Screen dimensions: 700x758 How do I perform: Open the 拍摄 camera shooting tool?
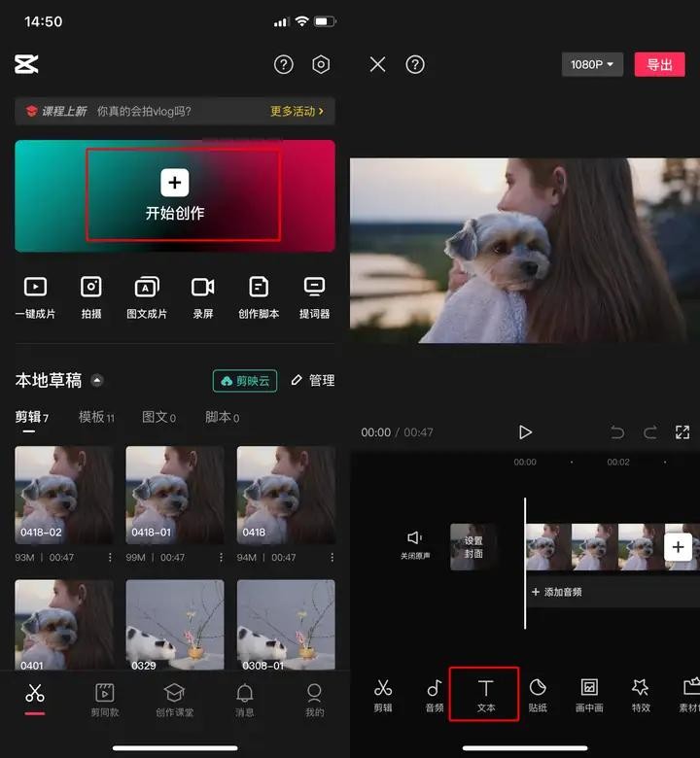[90, 295]
